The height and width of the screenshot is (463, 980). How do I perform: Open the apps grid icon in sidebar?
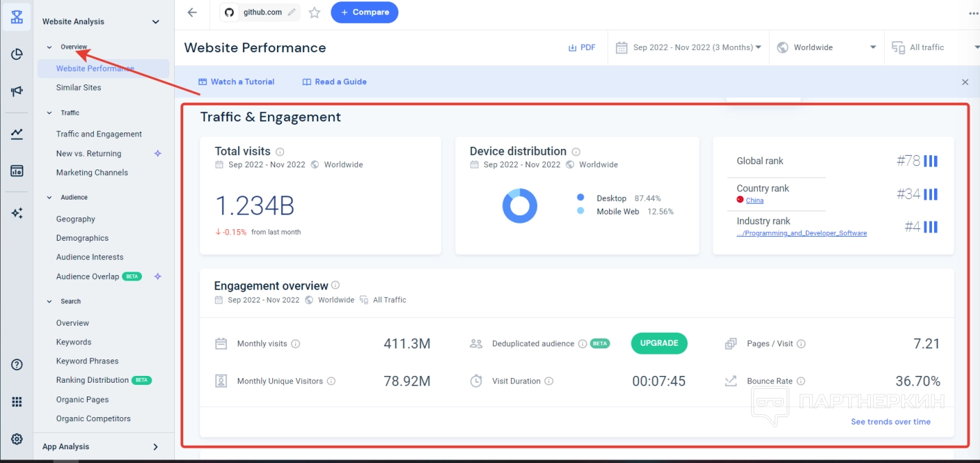pyautogui.click(x=17, y=402)
